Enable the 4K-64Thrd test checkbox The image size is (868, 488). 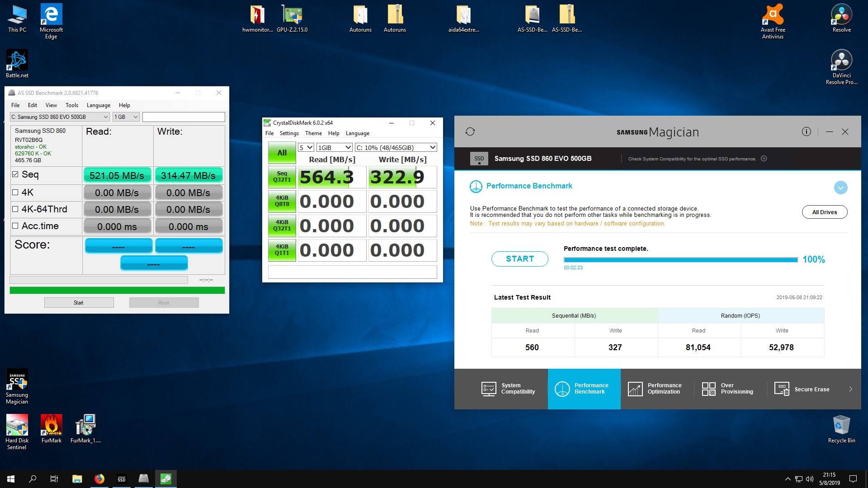[15, 209]
